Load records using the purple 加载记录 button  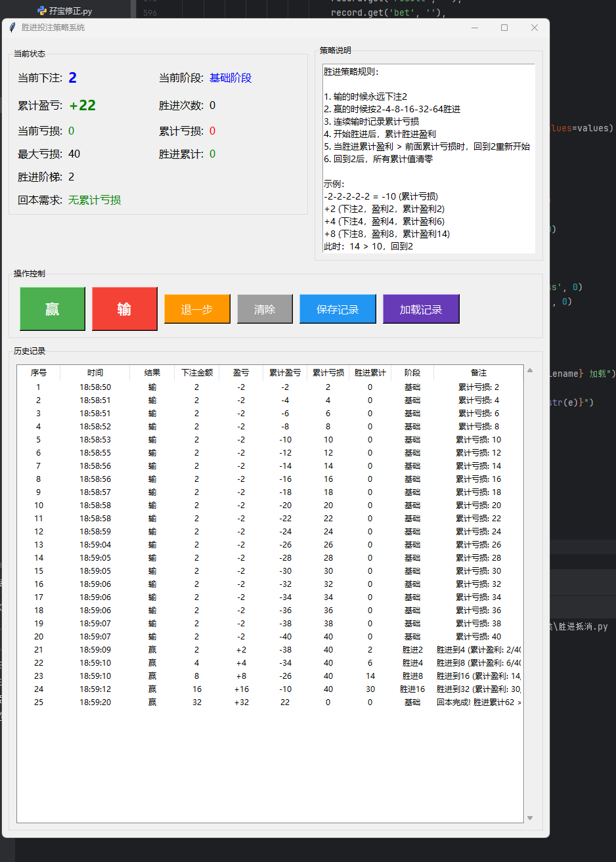(421, 309)
